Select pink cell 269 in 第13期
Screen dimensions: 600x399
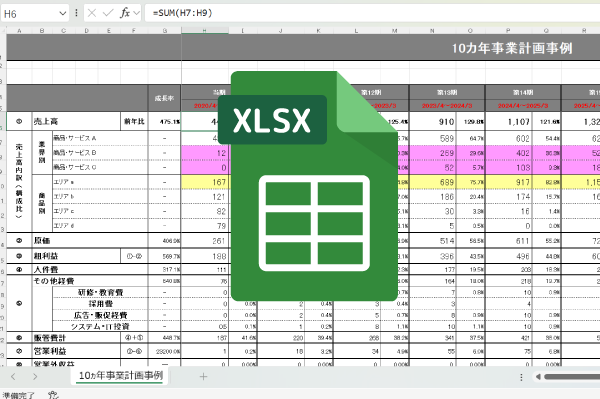click(433, 153)
